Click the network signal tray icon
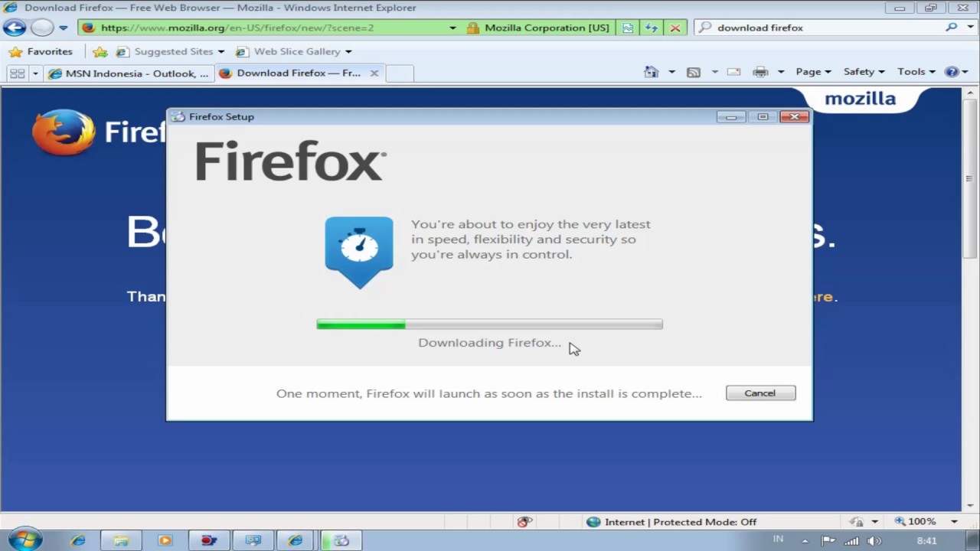This screenshot has width=980, height=551. coord(851,541)
